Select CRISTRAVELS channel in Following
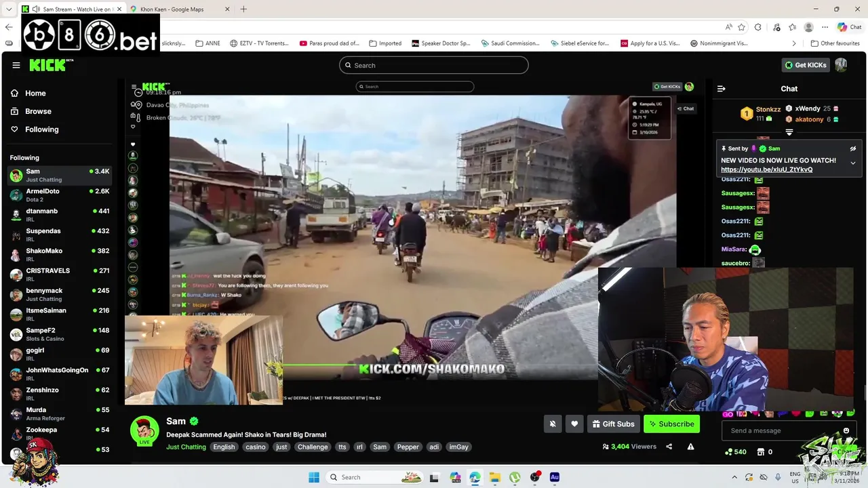868x488 pixels. tap(58, 274)
